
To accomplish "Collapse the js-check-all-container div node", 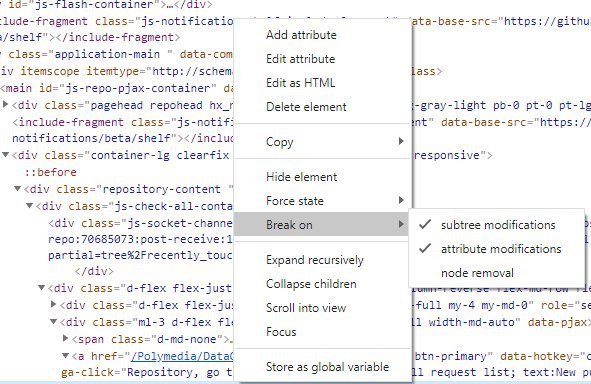I will pos(29,205).
